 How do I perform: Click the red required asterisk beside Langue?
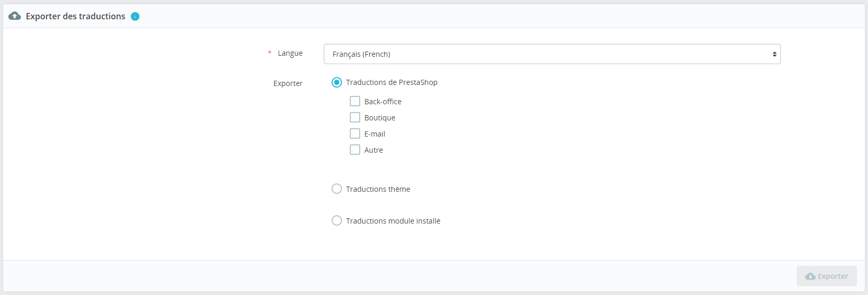coord(270,53)
